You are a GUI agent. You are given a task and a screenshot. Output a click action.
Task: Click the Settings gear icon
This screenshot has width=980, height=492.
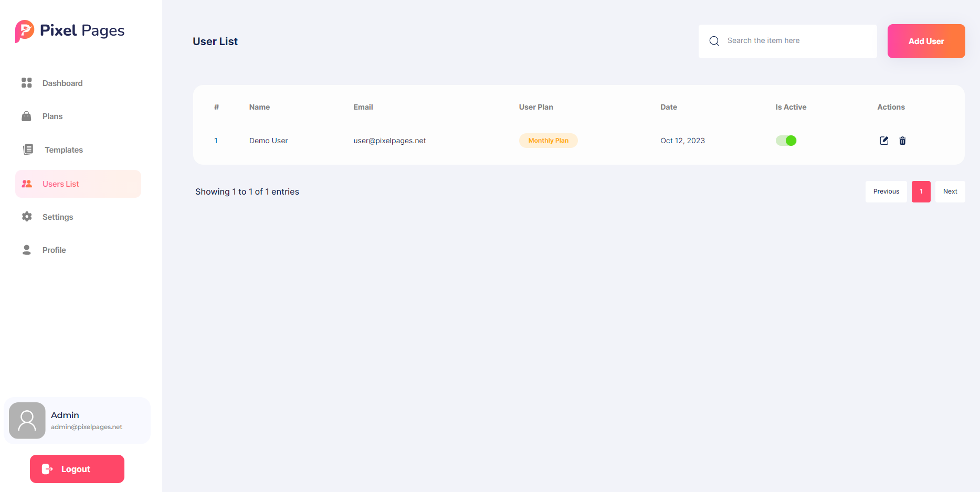coord(27,217)
